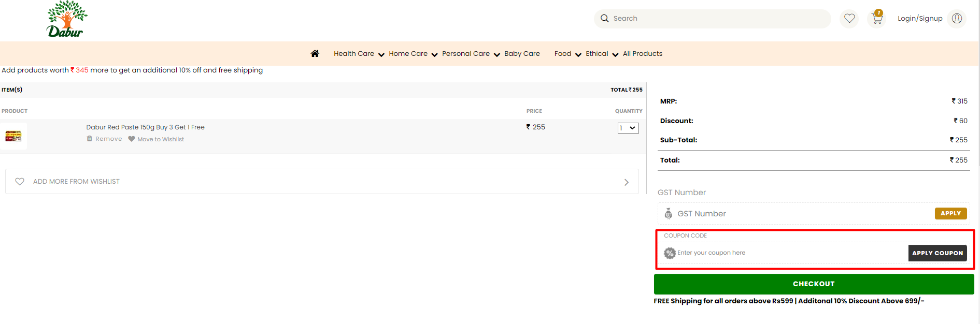
Task: Open Dabur Red Paste 150g product link
Action: (145, 127)
